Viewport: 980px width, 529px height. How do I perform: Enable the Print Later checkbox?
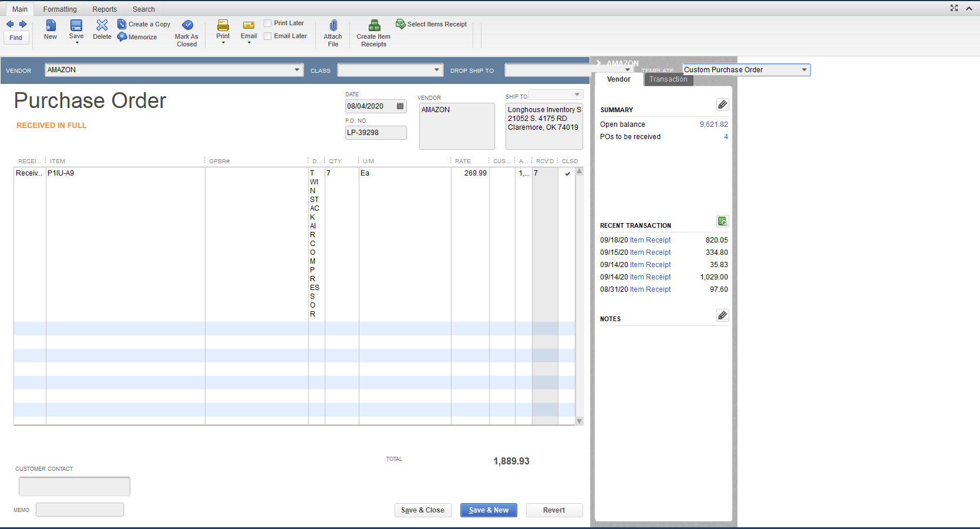point(267,22)
